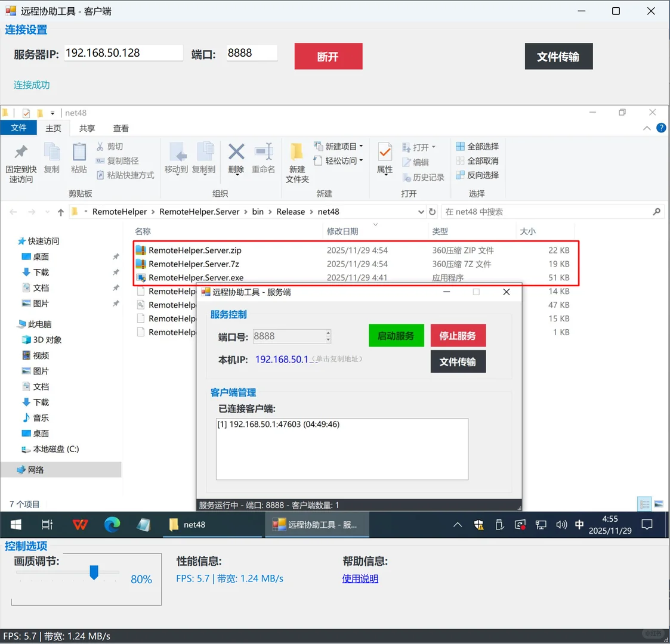Click Invert selection in the ribbon

[477, 175]
